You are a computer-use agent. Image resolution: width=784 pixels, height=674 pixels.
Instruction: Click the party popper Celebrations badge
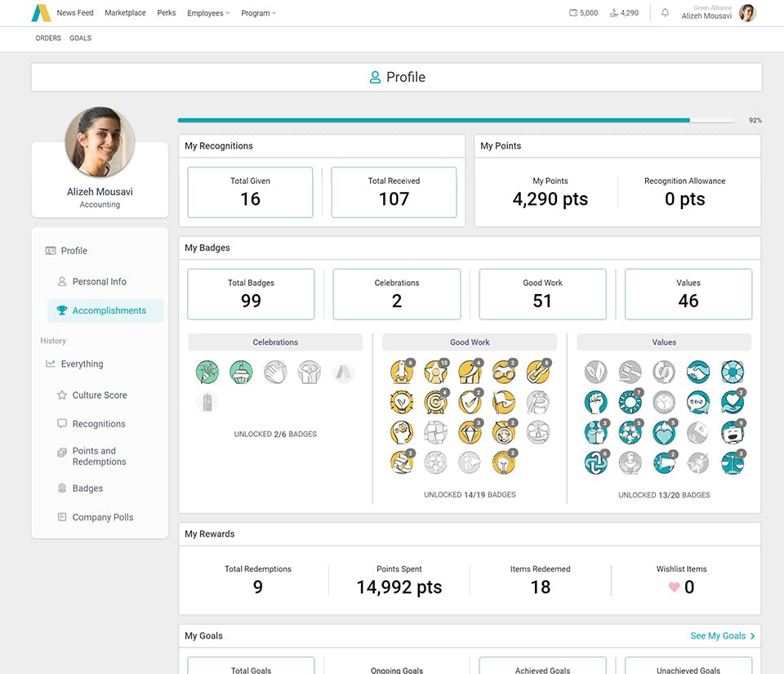pos(207,372)
